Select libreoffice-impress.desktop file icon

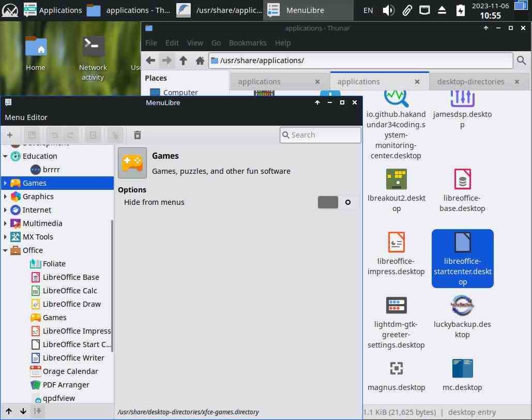pos(396,242)
